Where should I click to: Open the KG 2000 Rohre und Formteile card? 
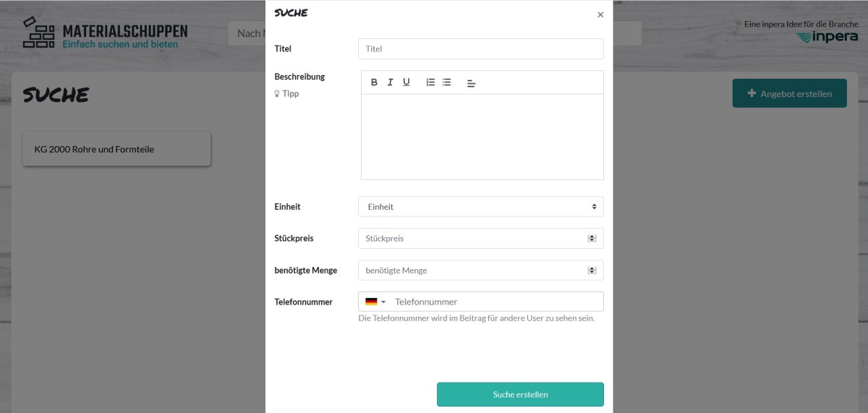point(116,149)
